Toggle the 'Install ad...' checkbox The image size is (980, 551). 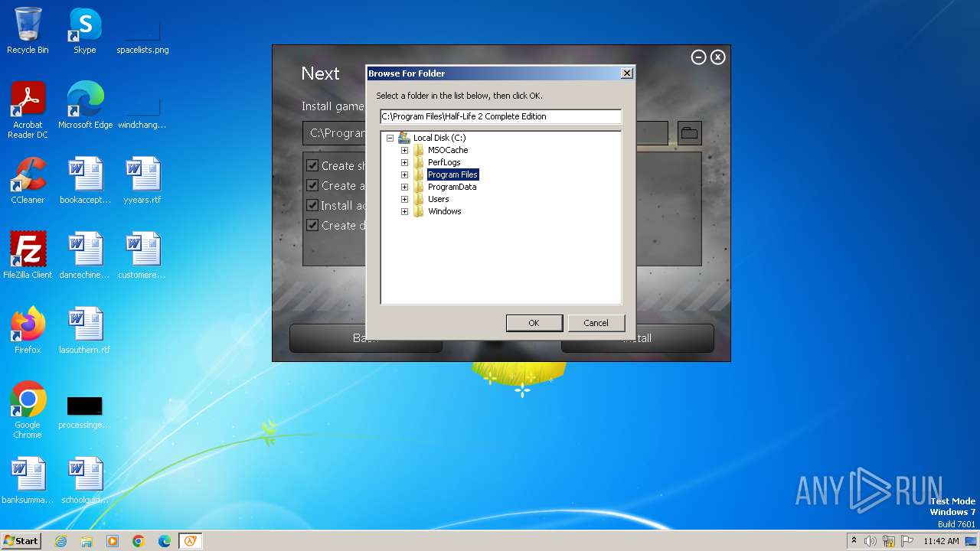[312, 205]
